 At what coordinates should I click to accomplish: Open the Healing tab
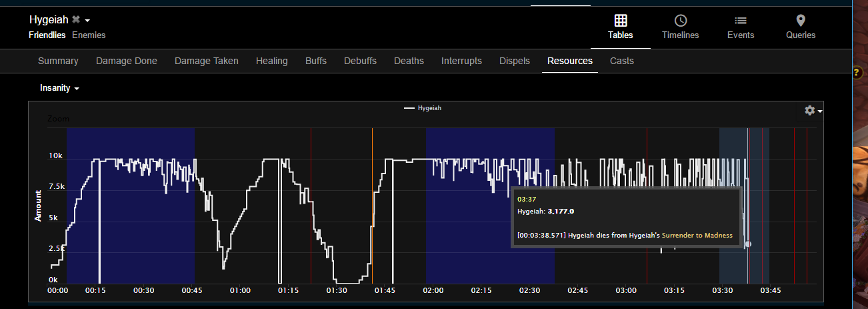point(271,61)
